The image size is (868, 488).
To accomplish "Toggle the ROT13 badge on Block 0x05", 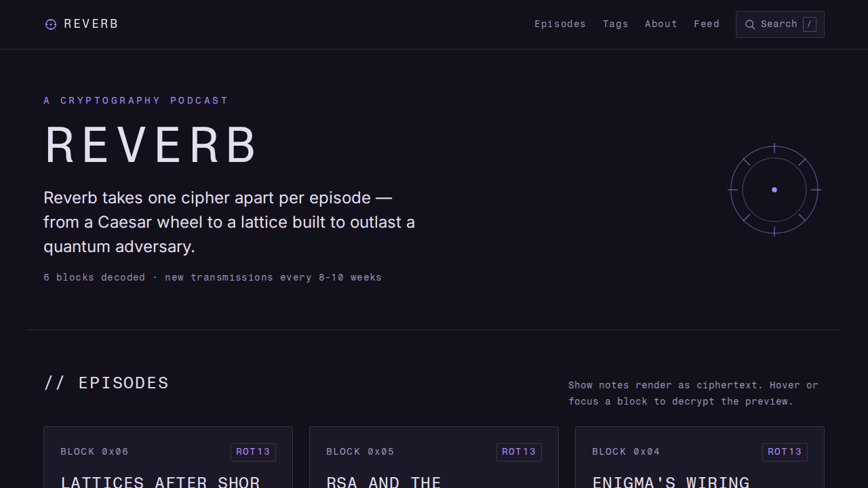I will [x=519, y=452].
